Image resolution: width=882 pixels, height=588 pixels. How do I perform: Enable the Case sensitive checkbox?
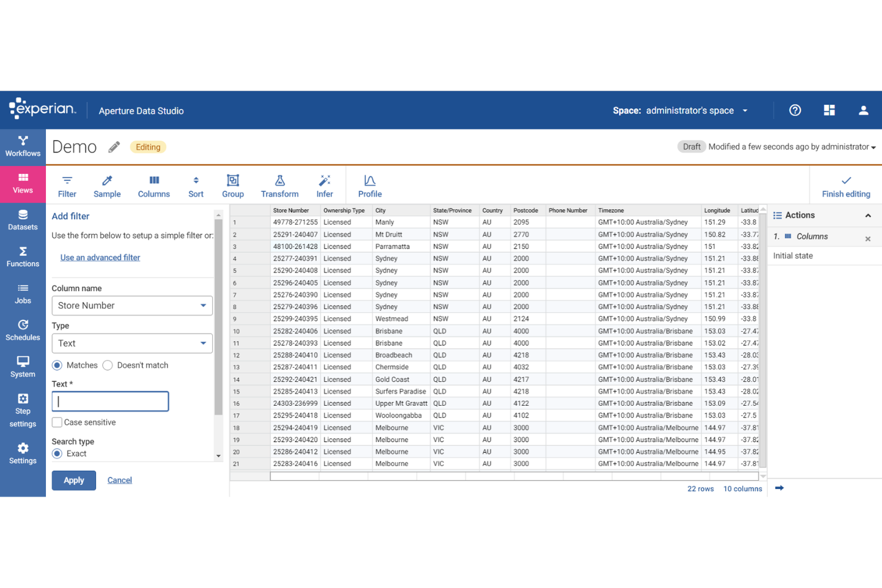point(57,422)
